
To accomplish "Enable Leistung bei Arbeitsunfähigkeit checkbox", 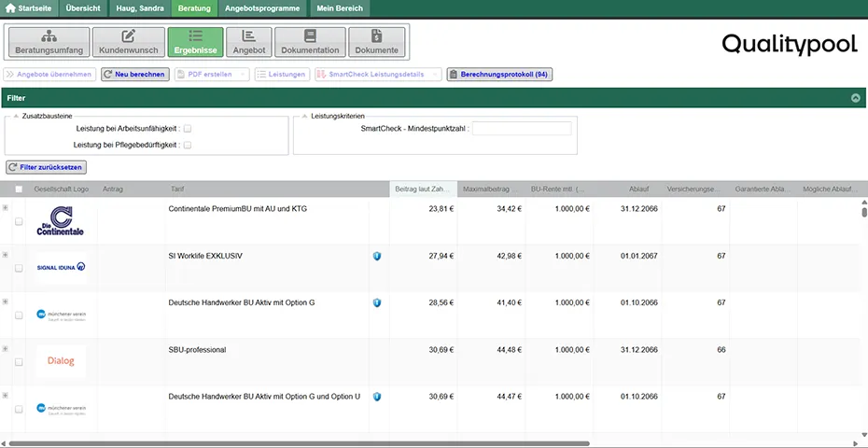I will [188, 129].
